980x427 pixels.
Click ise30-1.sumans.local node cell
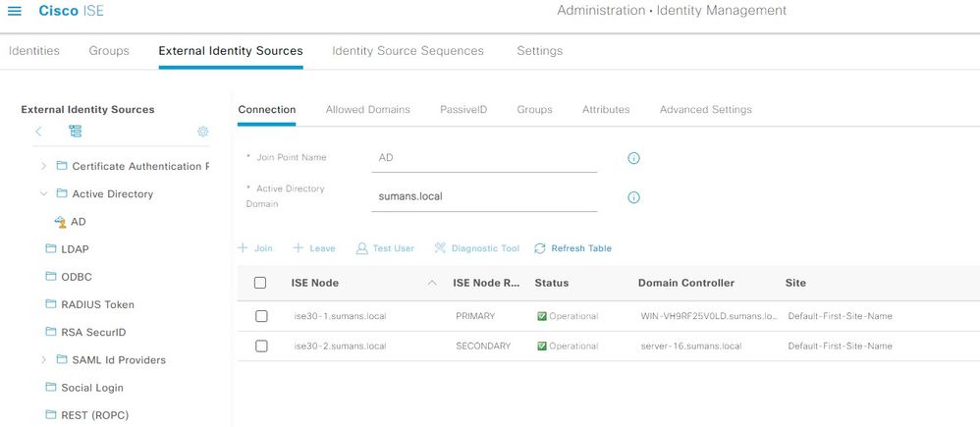(x=340, y=316)
